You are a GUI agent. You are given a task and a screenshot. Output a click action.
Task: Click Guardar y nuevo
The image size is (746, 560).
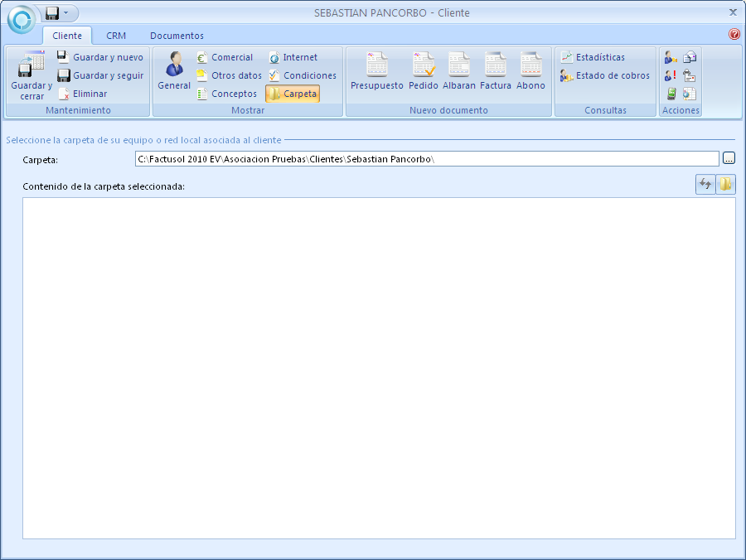[99, 57]
